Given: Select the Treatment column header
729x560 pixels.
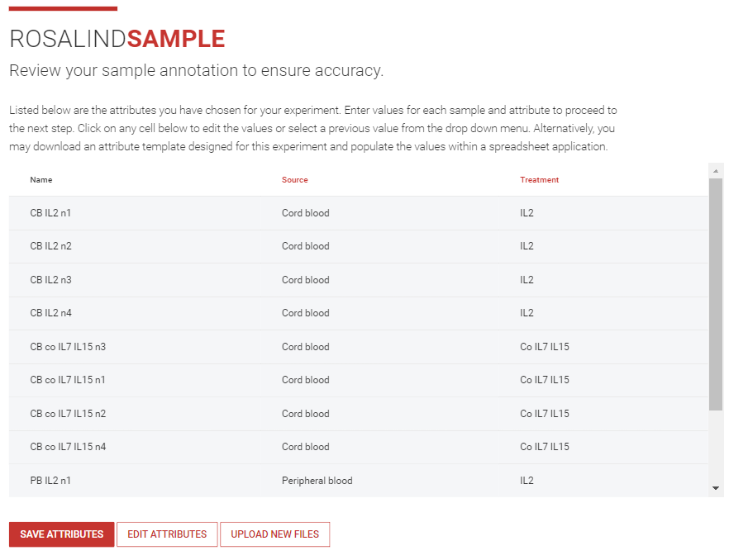Looking at the screenshot, I should click(x=539, y=180).
